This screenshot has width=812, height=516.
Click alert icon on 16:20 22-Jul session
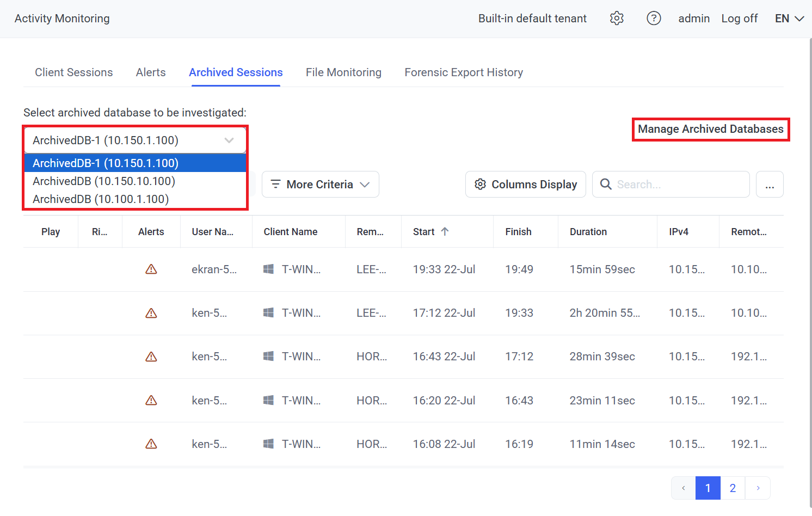pyautogui.click(x=151, y=401)
